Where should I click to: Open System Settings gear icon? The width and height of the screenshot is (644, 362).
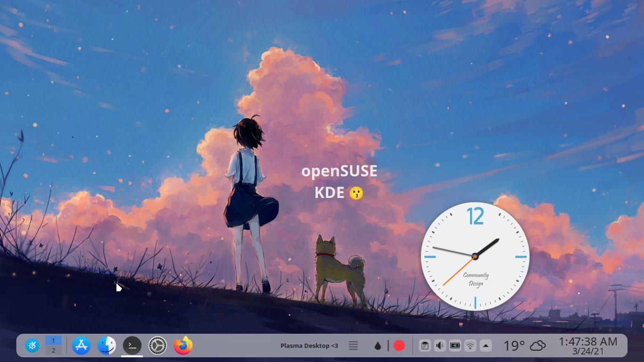tap(157, 346)
